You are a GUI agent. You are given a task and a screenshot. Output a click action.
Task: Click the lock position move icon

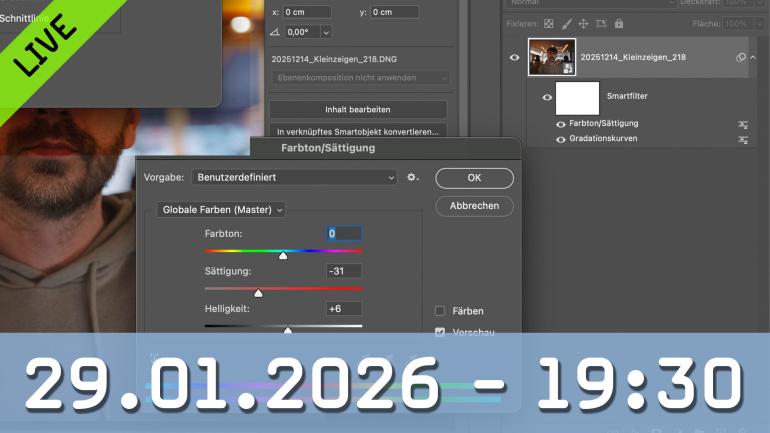583,23
